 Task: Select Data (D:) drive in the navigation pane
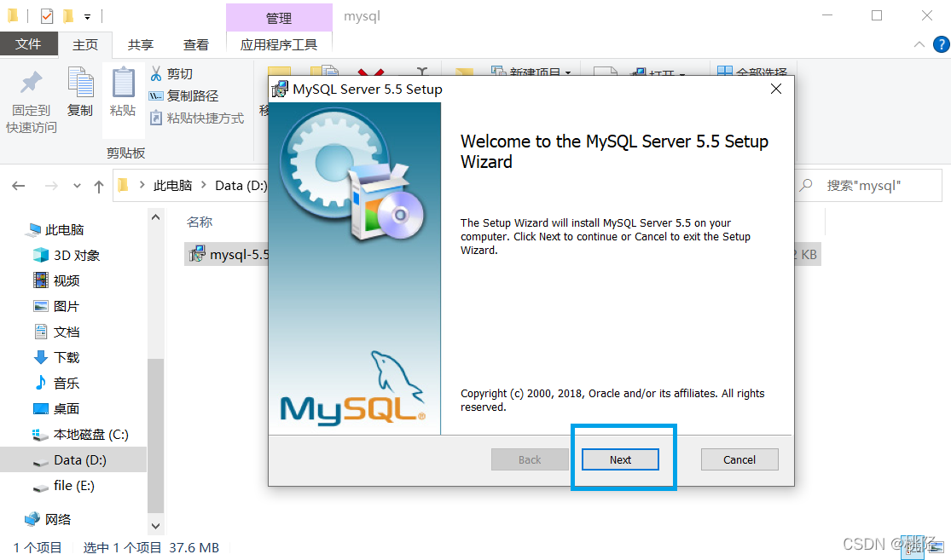[x=72, y=460]
